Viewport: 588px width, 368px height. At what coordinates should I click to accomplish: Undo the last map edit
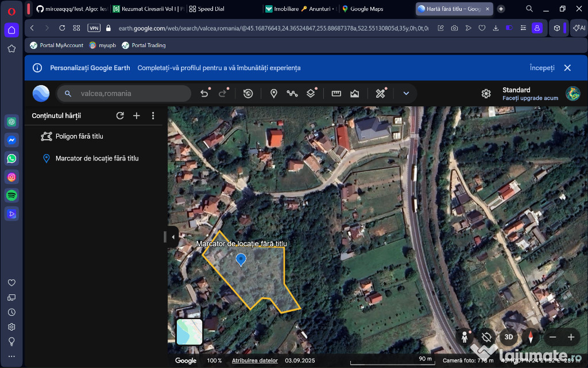(x=204, y=94)
